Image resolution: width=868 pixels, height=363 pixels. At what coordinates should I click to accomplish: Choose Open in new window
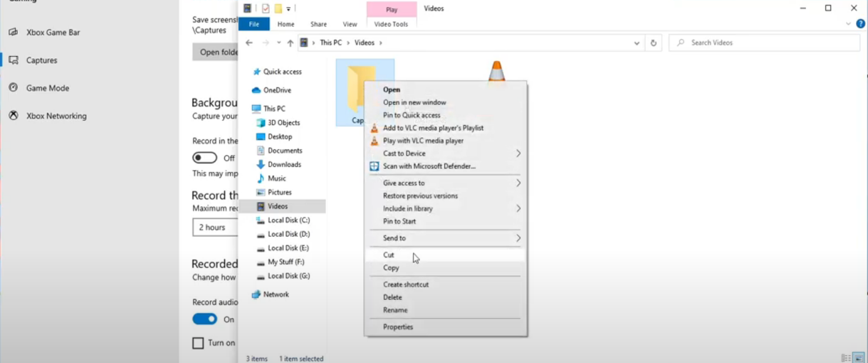click(445, 103)
